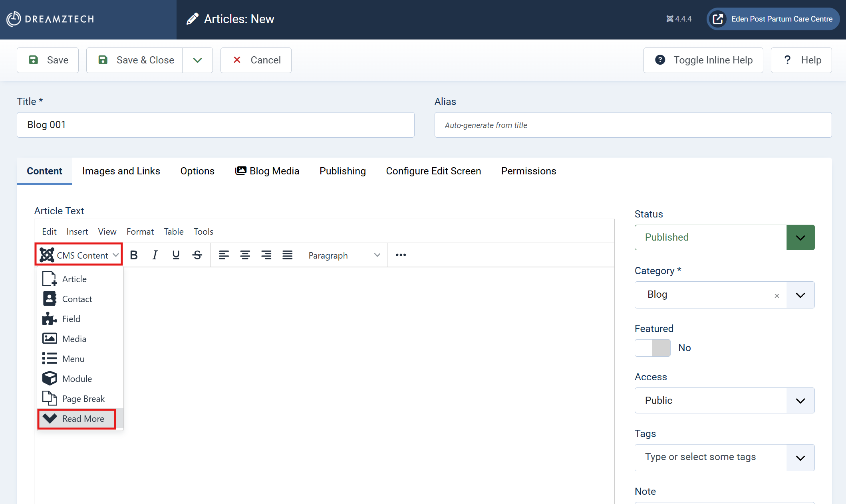Choose Module from CMS Content menu
This screenshot has height=504, width=846.
point(77,379)
